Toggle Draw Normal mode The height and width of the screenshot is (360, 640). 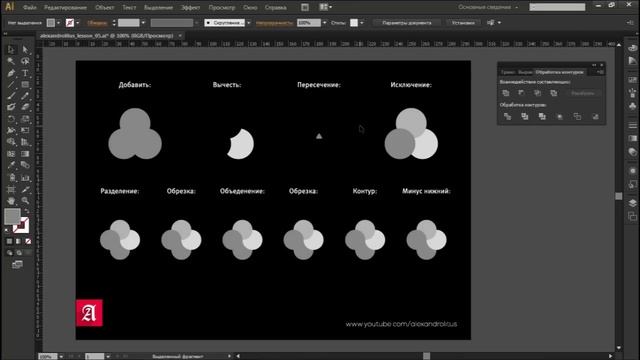pos(9,253)
